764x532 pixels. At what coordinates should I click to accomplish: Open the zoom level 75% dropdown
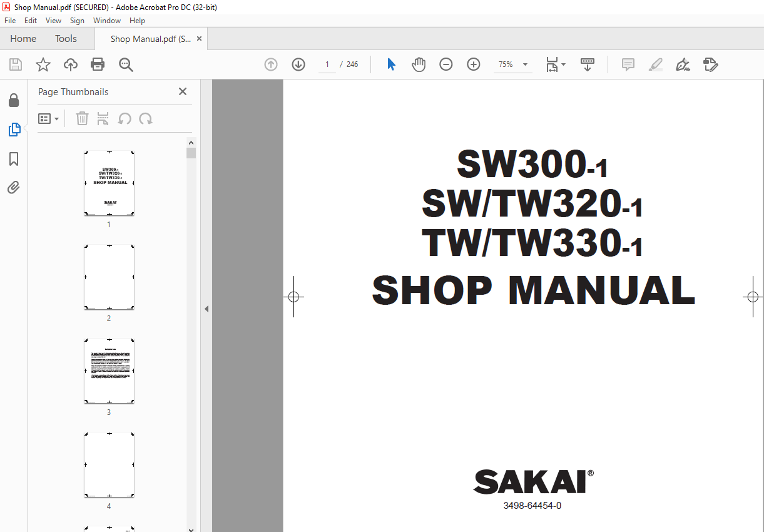click(x=512, y=64)
